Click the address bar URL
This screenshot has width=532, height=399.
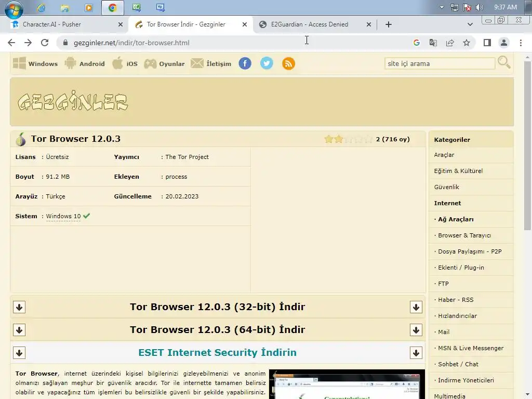click(x=131, y=43)
